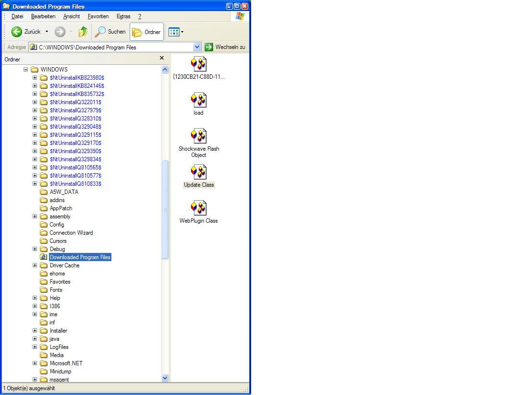Viewport: 532px width, 395px height.
Task: Select the addins folder
Action: pos(57,200)
